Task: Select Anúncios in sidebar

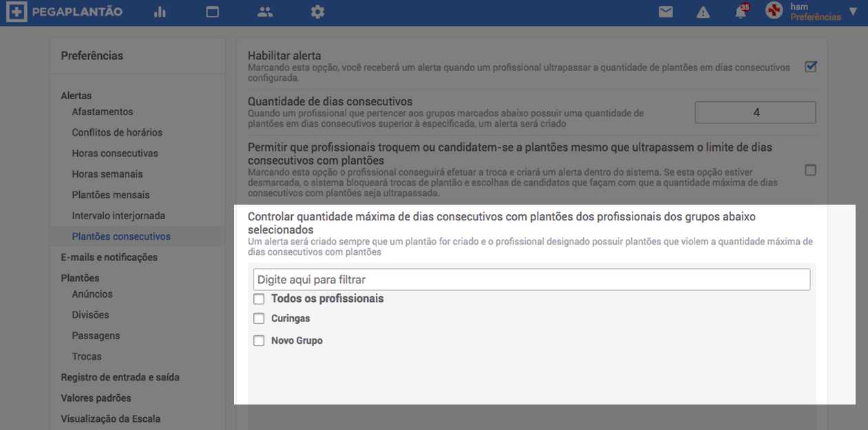Action: click(x=92, y=294)
